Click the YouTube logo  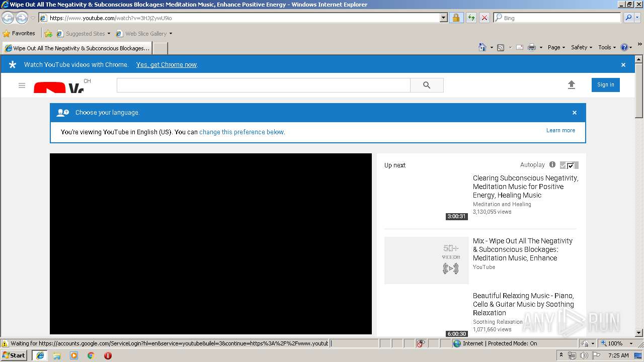(59, 87)
